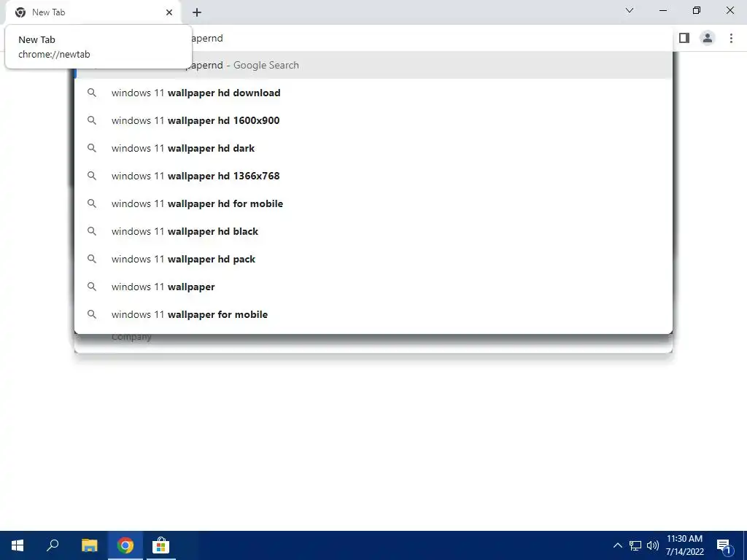The height and width of the screenshot is (560, 747).
Task: Open the notification center icon
Action: point(724,545)
